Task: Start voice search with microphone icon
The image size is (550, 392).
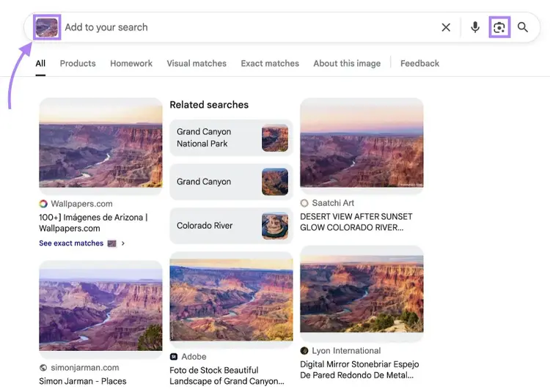Action: [475, 27]
